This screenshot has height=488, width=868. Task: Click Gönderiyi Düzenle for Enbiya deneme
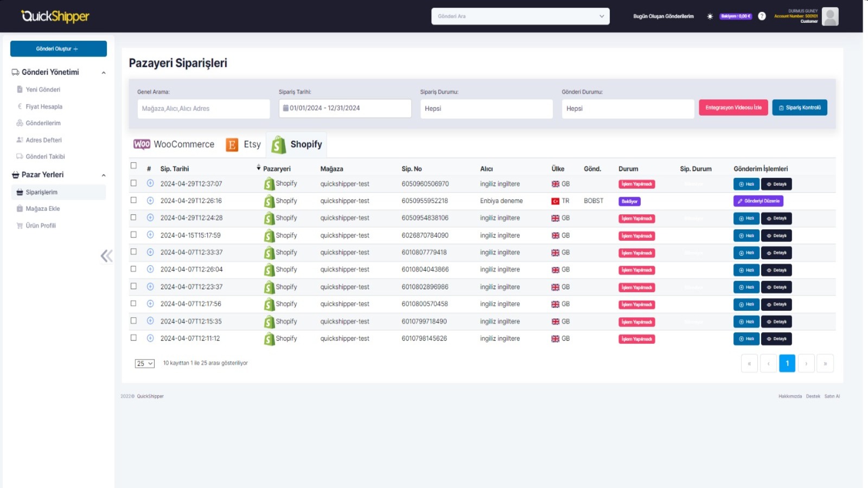[758, 201]
